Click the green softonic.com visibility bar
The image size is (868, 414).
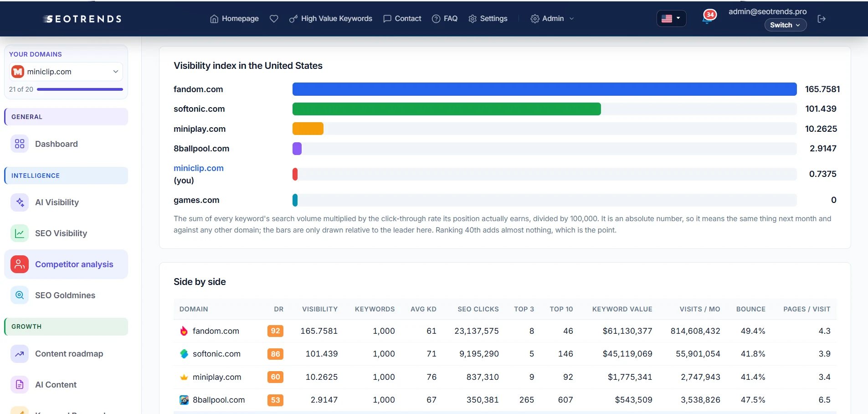click(x=447, y=109)
